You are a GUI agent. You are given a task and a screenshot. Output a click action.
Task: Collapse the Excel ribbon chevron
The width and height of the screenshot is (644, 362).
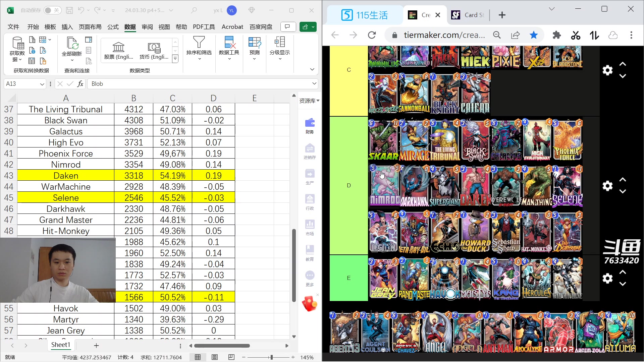tap(312, 69)
